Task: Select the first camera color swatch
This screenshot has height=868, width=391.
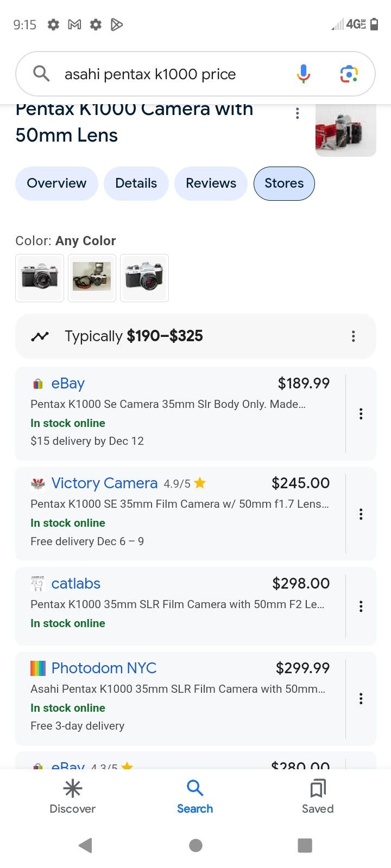Action: click(x=40, y=278)
